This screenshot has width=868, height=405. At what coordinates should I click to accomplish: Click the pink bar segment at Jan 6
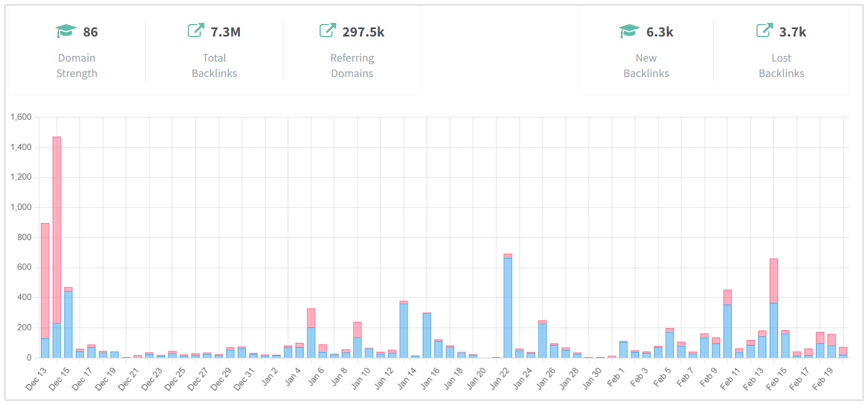(x=311, y=318)
